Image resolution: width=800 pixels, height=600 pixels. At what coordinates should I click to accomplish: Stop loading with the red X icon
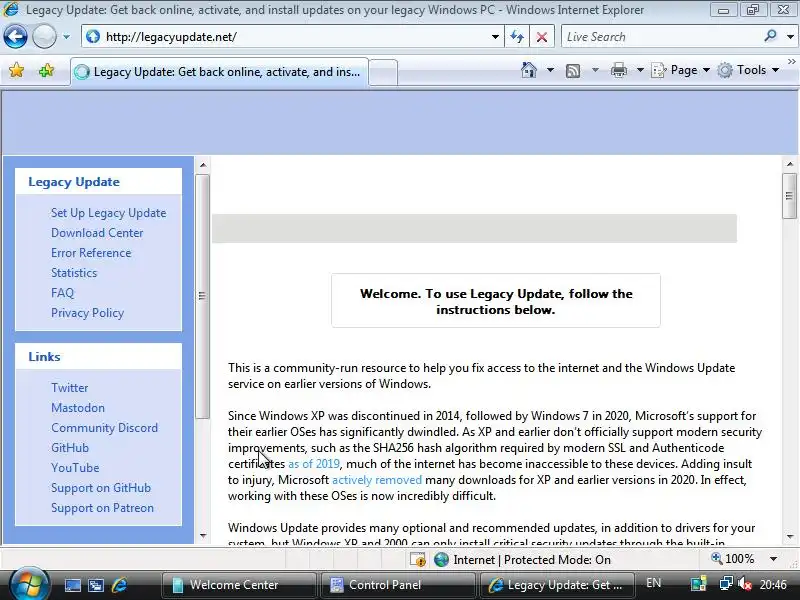(542, 37)
